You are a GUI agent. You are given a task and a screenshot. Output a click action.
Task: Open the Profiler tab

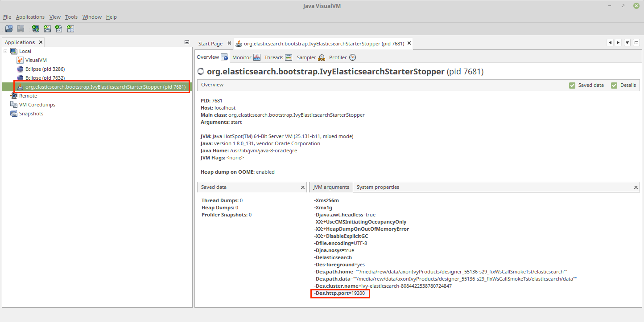pyautogui.click(x=343, y=57)
